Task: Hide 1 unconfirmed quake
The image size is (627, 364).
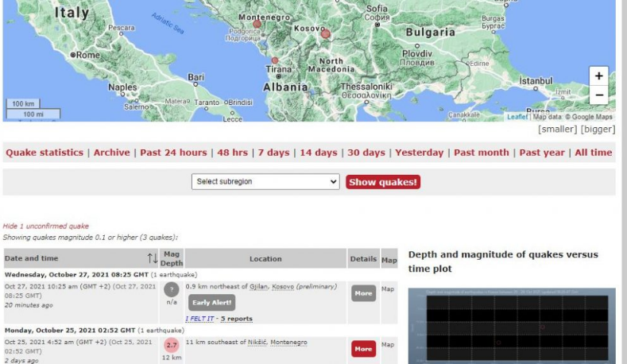Action: (46, 226)
